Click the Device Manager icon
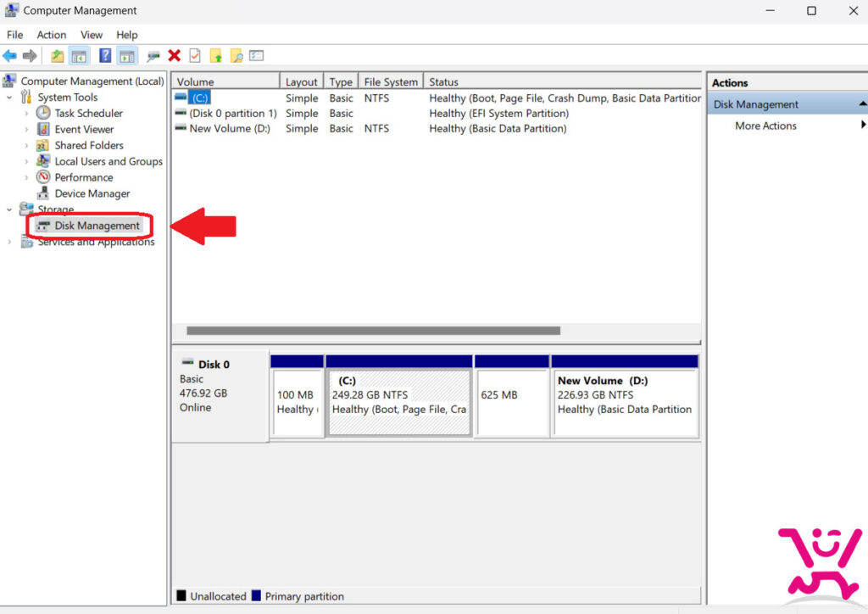Viewport: 868px width, 614px height. pos(43,193)
